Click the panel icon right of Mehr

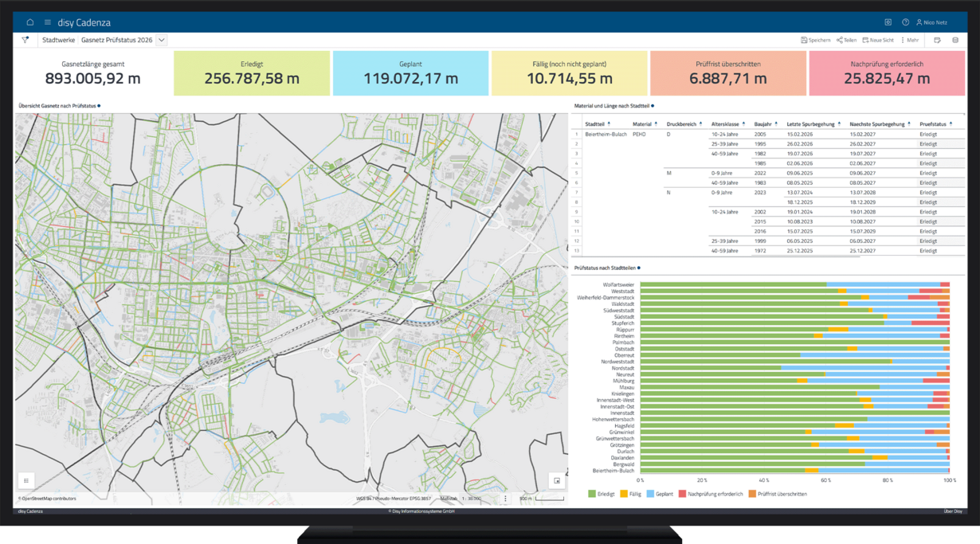point(938,40)
